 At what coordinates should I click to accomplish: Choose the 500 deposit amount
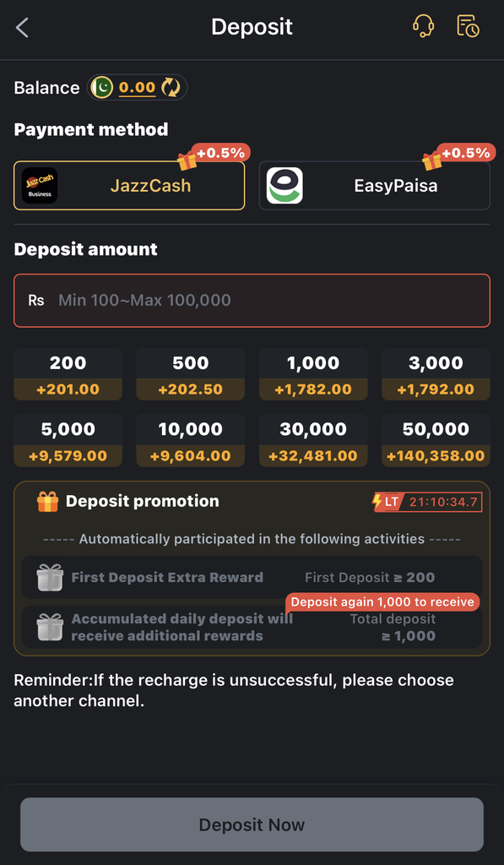[x=191, y=374]
